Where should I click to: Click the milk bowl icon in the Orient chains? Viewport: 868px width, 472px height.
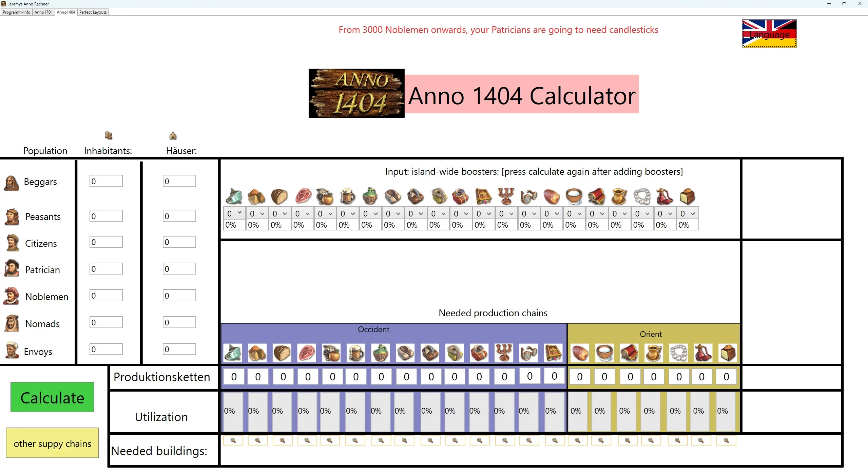605,353
